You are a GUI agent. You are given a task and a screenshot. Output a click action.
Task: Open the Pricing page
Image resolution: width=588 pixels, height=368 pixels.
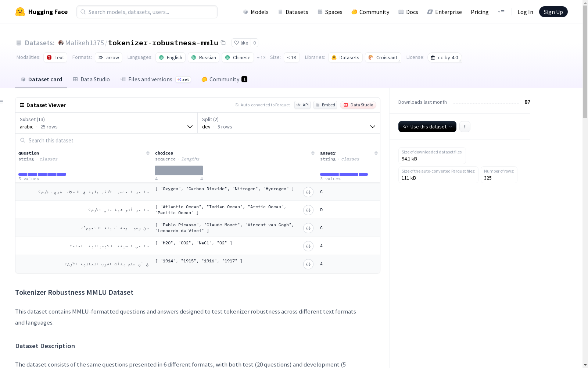pyautogui.click(x=480, y=12)
